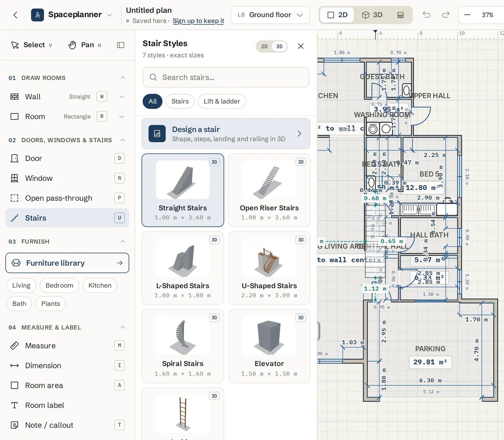Select the Open pass-through tool

[x=67, y=198]
